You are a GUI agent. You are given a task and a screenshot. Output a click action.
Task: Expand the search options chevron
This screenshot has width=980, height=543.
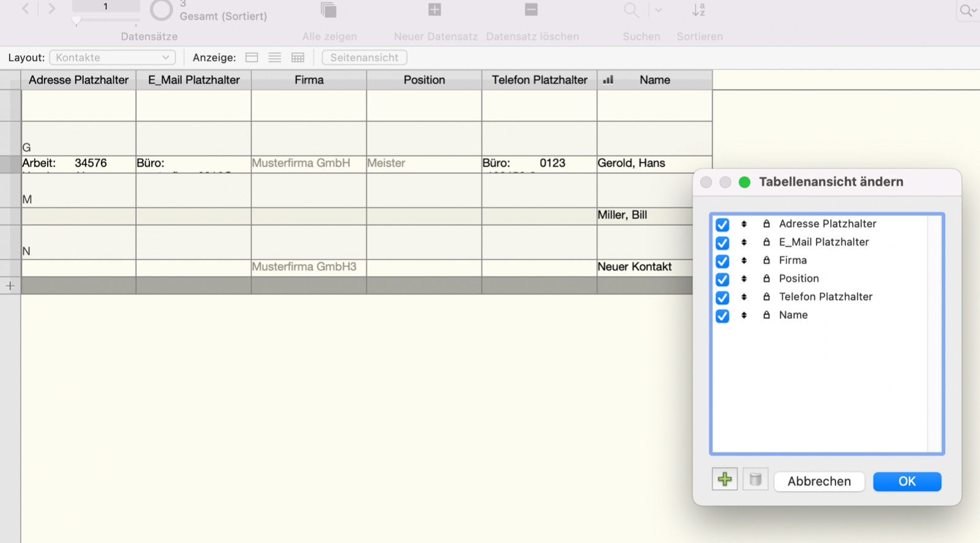[x=658, y=10]
